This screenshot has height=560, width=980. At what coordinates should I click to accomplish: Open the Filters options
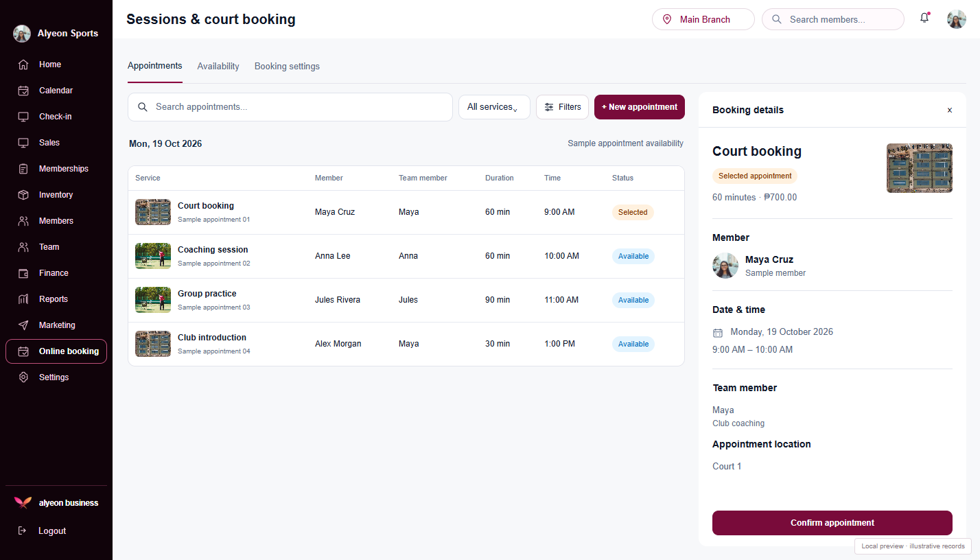click(x=562, y=107)
